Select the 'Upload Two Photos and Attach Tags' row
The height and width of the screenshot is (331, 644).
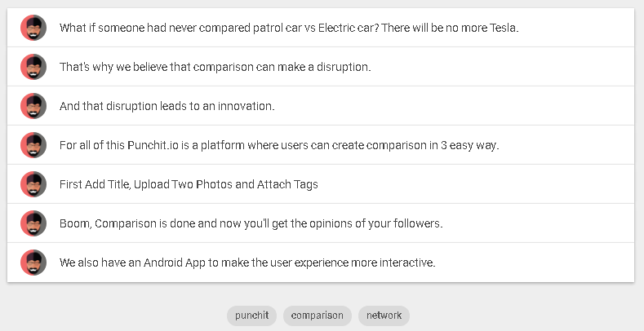[x=189, y=184]
